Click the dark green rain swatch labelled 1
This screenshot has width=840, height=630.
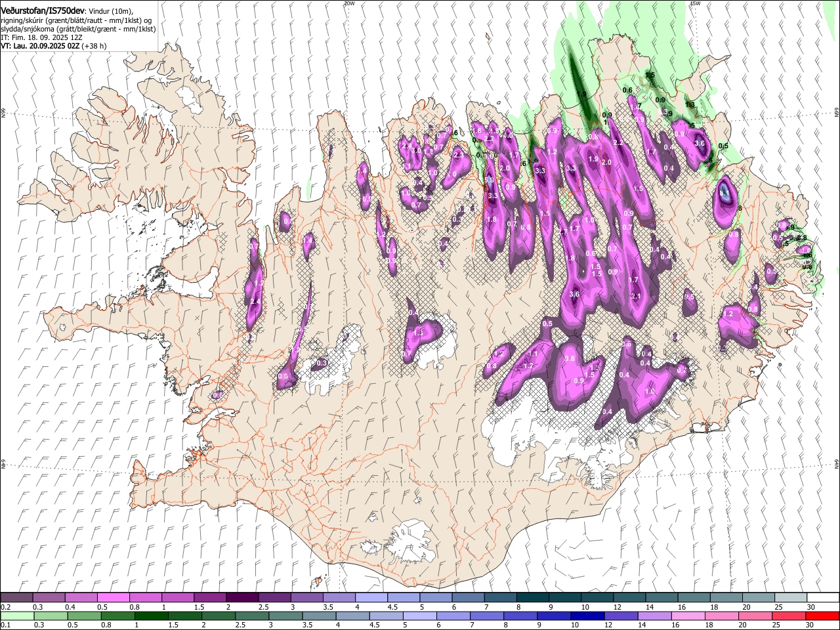click(x=152, y=616)
